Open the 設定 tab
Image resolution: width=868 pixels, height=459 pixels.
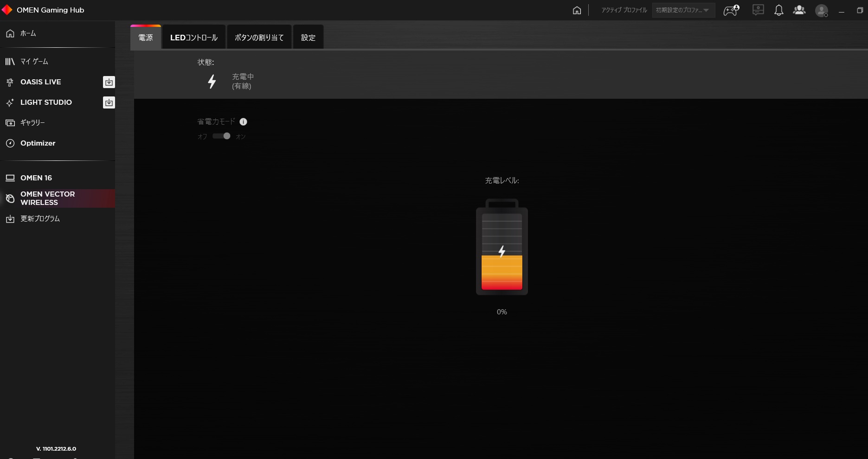309,38
